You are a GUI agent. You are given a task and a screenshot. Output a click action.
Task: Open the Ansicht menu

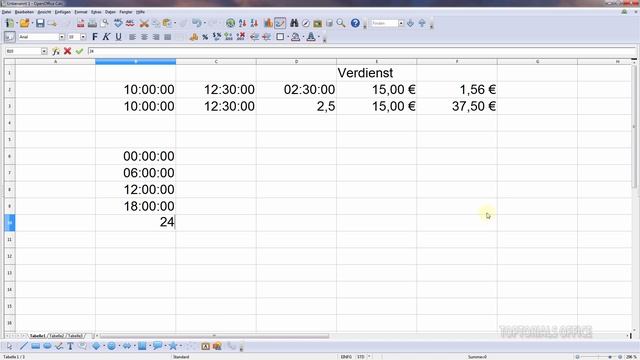[x=44, y=12]
